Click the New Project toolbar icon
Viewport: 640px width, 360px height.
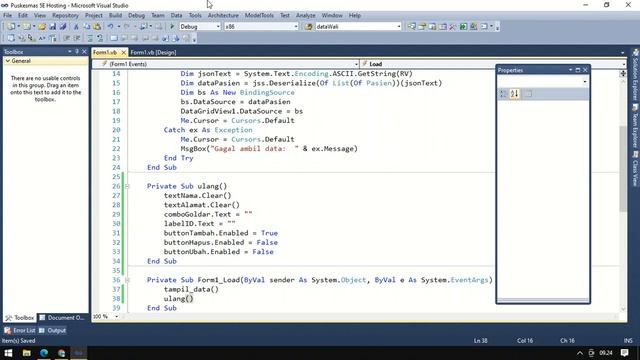10,27
